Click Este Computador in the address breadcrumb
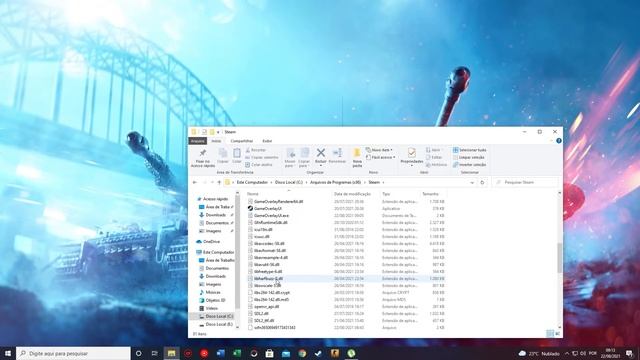This screenshot has width=640, height=360. [x=252, y=182]
